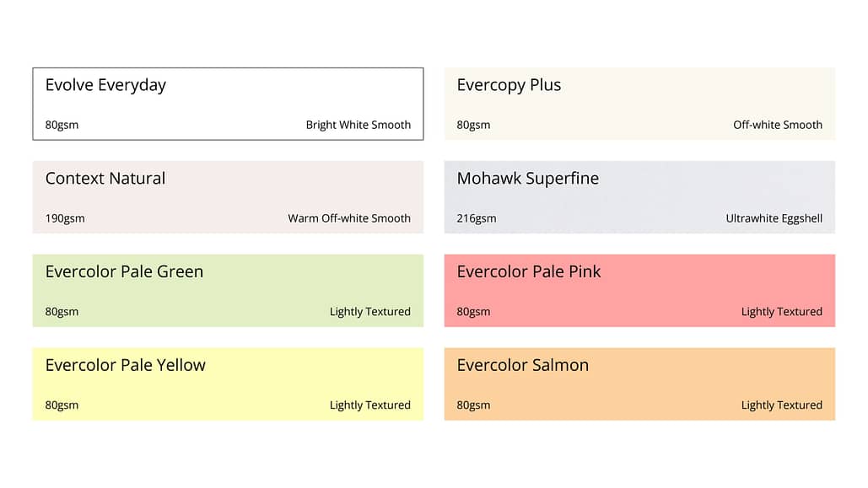The width and height of the screenshot is (868, 488).
Task: Click Lightly Textured on the Salmon card
Action: [781, 405]
